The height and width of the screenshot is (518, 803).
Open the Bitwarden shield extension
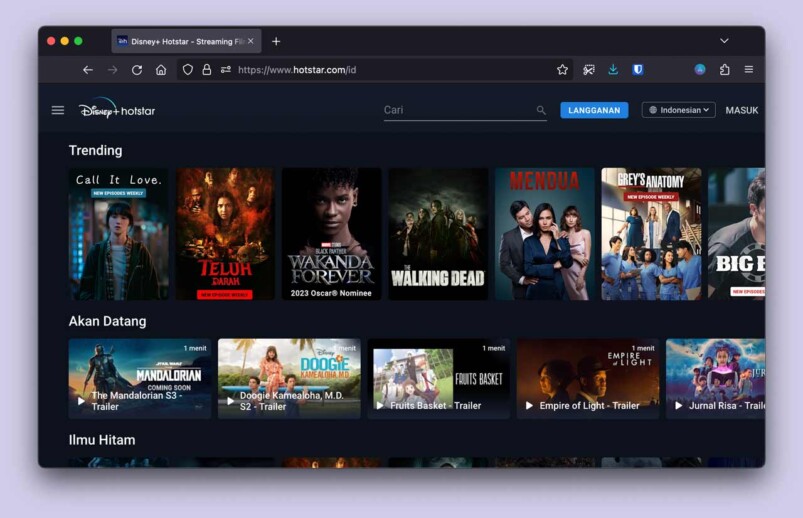click(638, 70)
